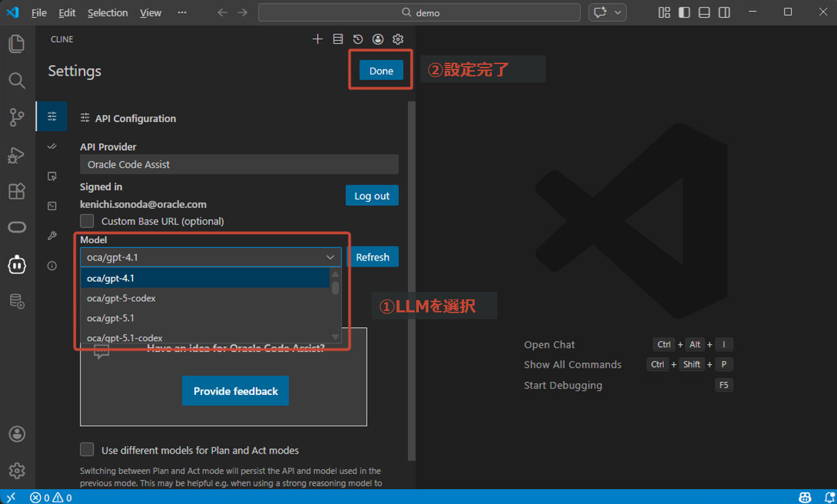This screenshot has width=837, height=504.
Task: Open the API Provider Oracle Code Assist field
Action: point(239,164)
